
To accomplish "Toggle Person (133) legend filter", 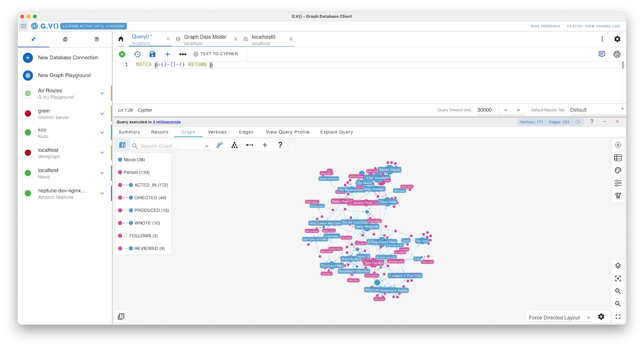I will click(134, 172).
